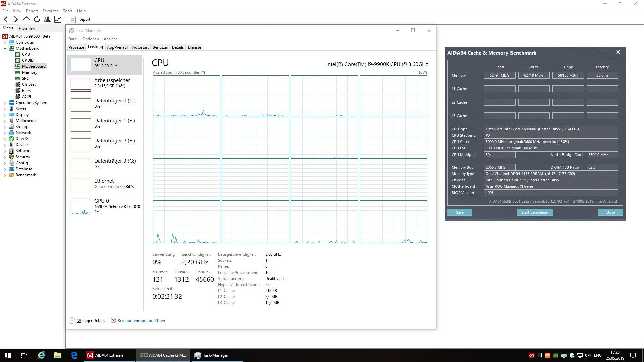
Task: Click the DirectX icon in tree
Action: (11, 139)
